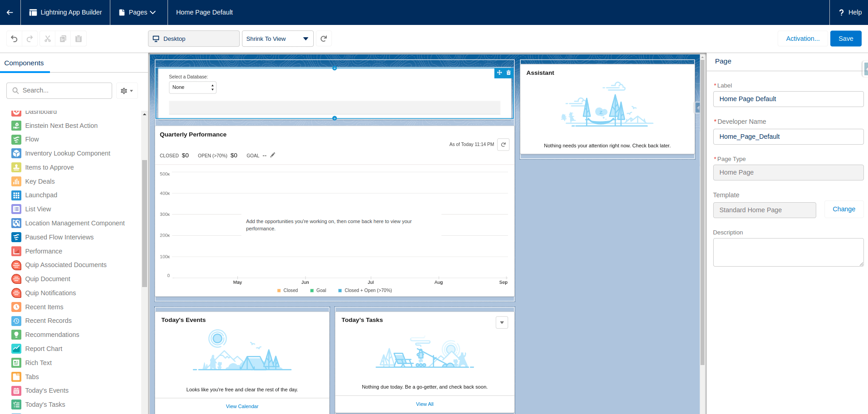
Task: Save the Home Page Default page
Action: coord(845,39)
